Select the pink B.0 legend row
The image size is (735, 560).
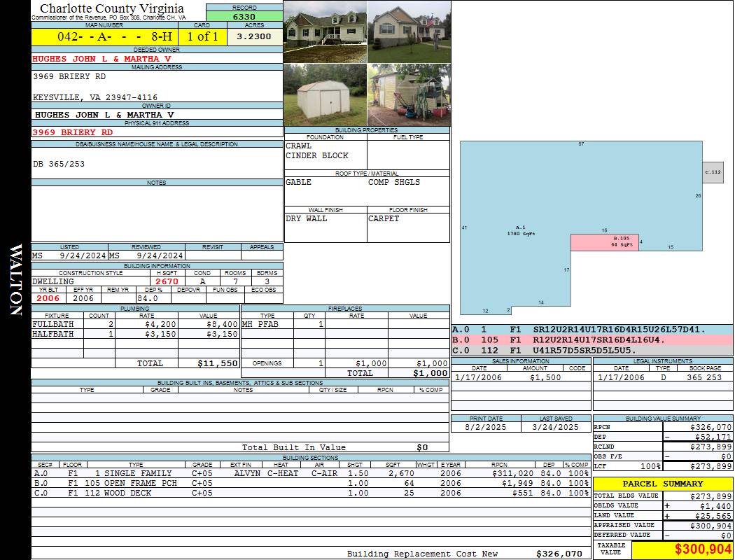[x=591, y=340]
